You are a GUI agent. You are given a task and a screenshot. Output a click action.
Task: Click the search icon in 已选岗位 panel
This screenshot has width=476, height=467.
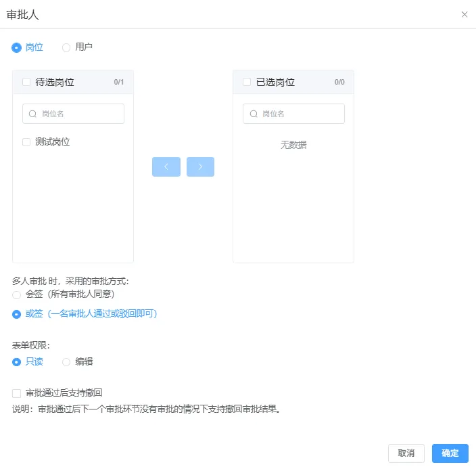254,114
